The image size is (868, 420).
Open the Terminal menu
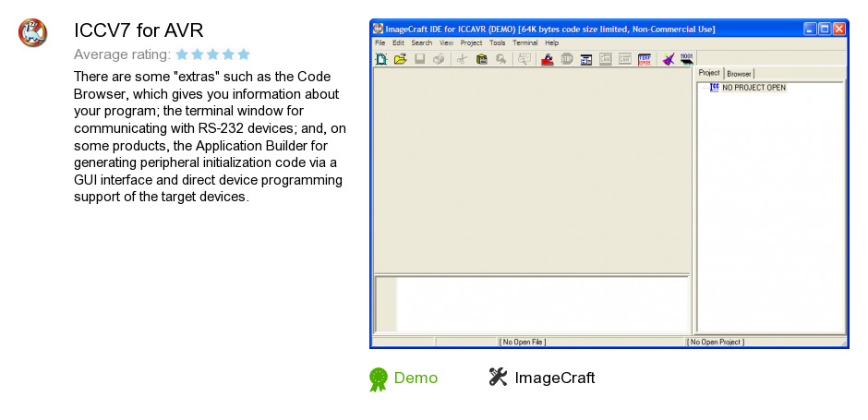pos(525,42)
